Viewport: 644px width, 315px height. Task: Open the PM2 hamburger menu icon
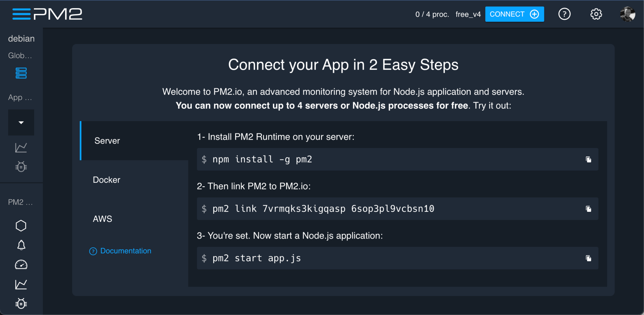[21, 14]
